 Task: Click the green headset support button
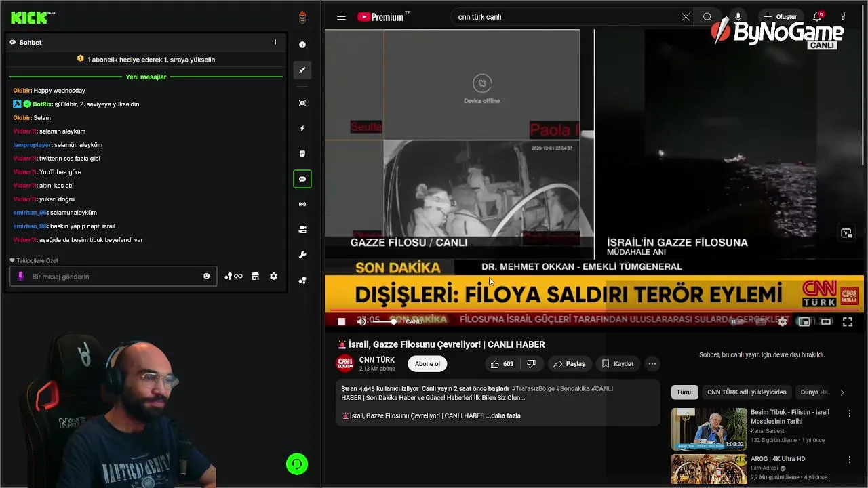click(x=297, y=464)
